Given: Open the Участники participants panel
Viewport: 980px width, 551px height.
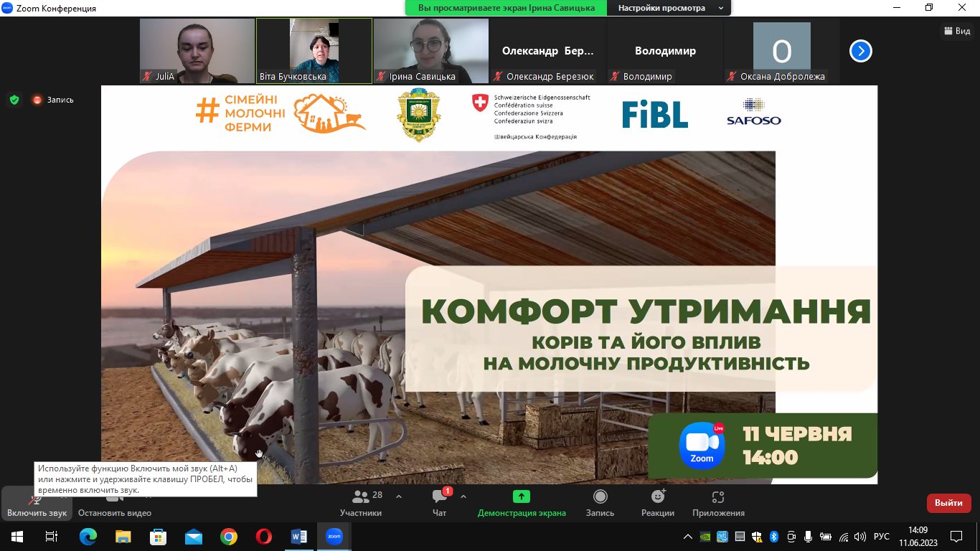Looking at the screenshot, I should pos(361,503).
